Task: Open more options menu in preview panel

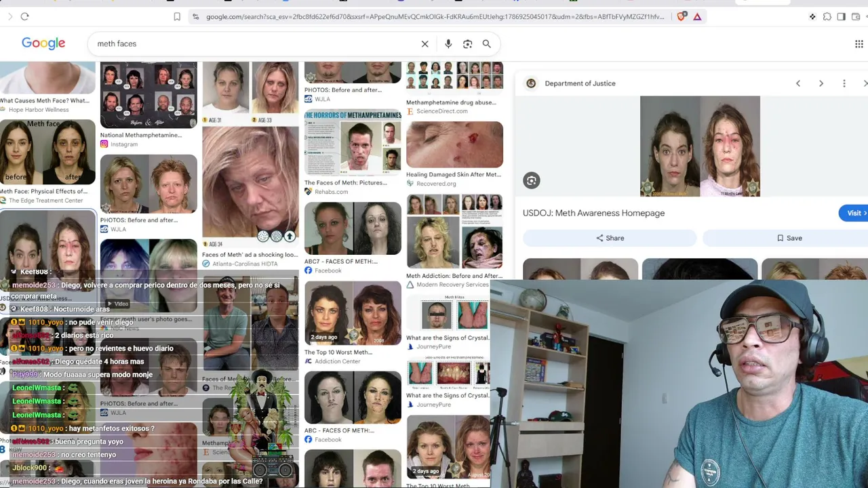Action: 844,83
